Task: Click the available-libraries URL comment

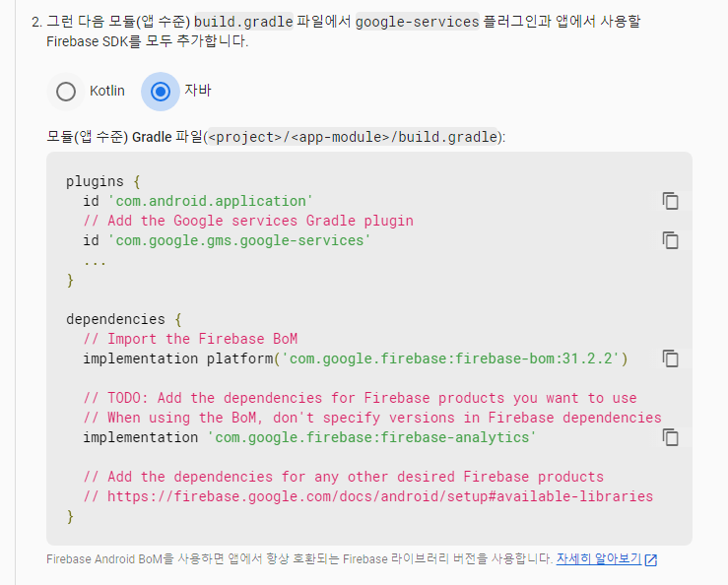Action: (368, 496)
